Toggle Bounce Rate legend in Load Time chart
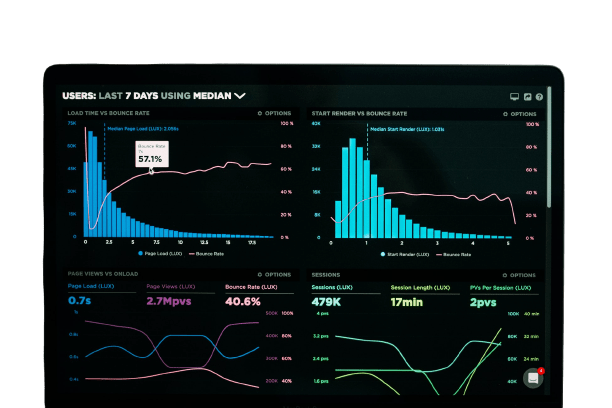 pyautogui.click(x=205, y=254)
